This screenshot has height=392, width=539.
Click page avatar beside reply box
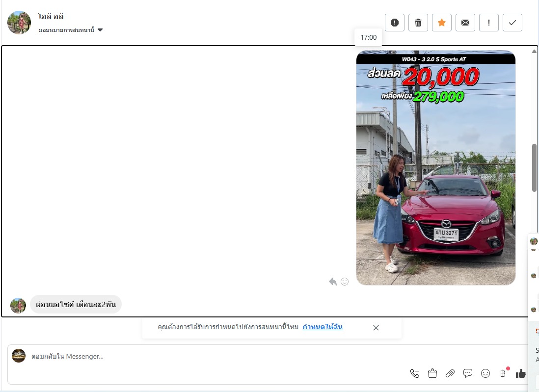19,356
